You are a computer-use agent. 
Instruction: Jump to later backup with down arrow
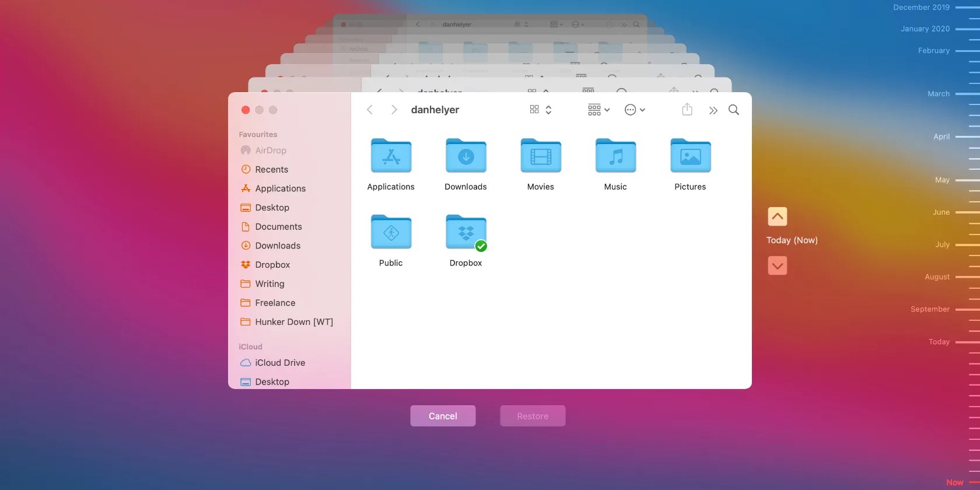778,265
